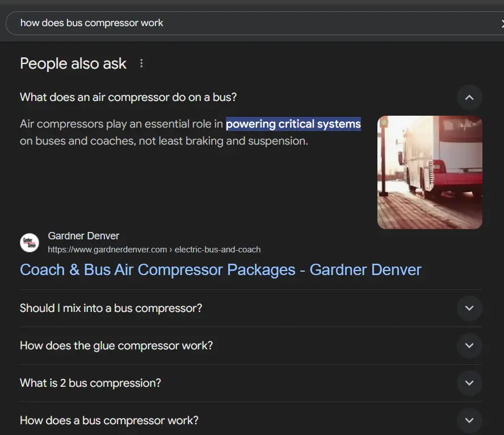Open the Coach & Bus Air Compressor Packages link

coord(220,269)
